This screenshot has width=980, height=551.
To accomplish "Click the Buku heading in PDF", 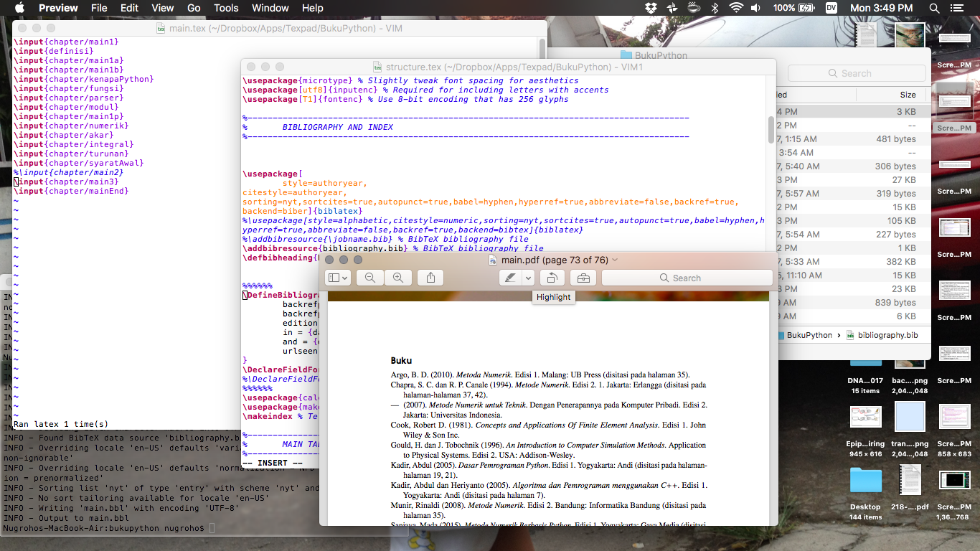I will (x=401, y=360).
